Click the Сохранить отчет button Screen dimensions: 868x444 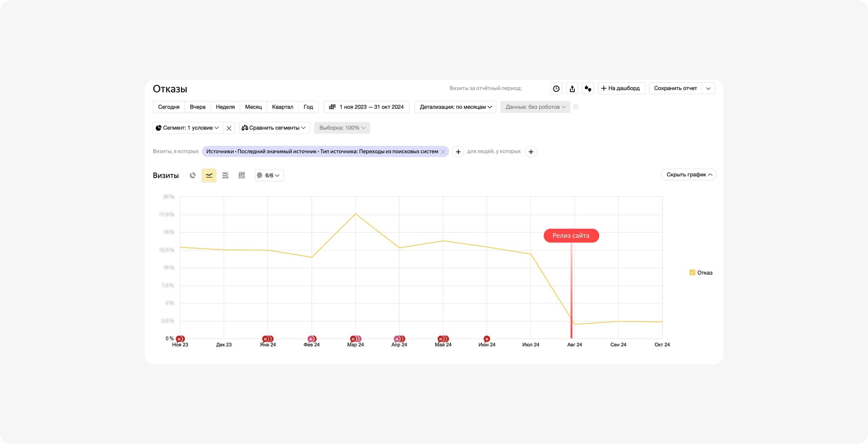(x=675, y=88)
